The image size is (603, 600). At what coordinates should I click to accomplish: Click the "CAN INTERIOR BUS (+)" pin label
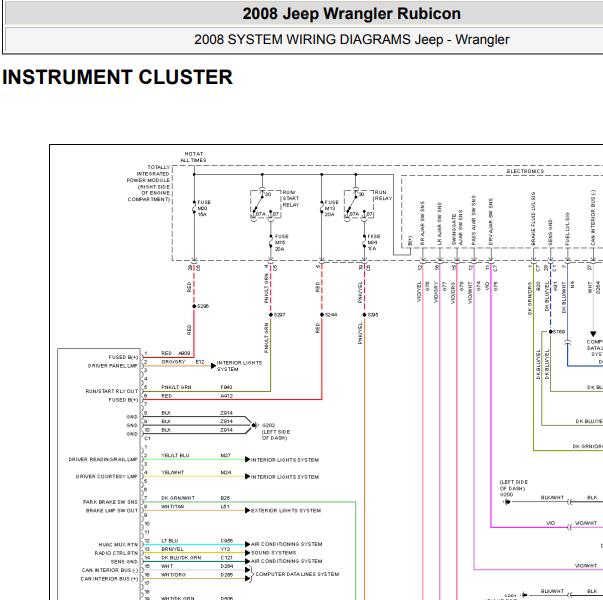pyautogui.click(x=109, y=578)
